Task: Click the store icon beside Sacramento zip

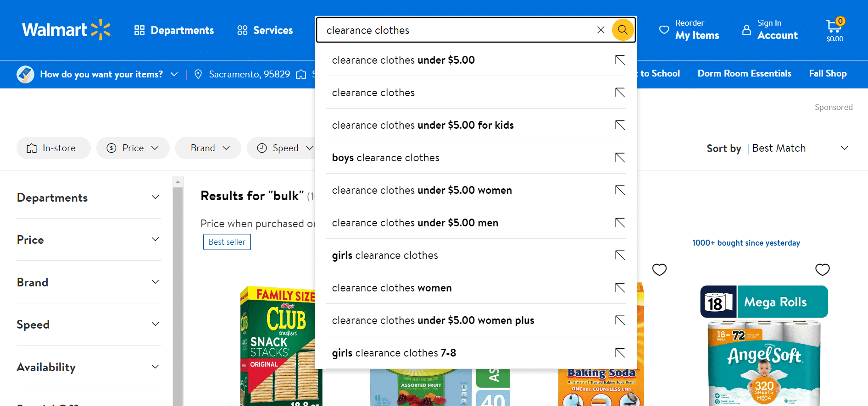Action: (x=301, y=74)
